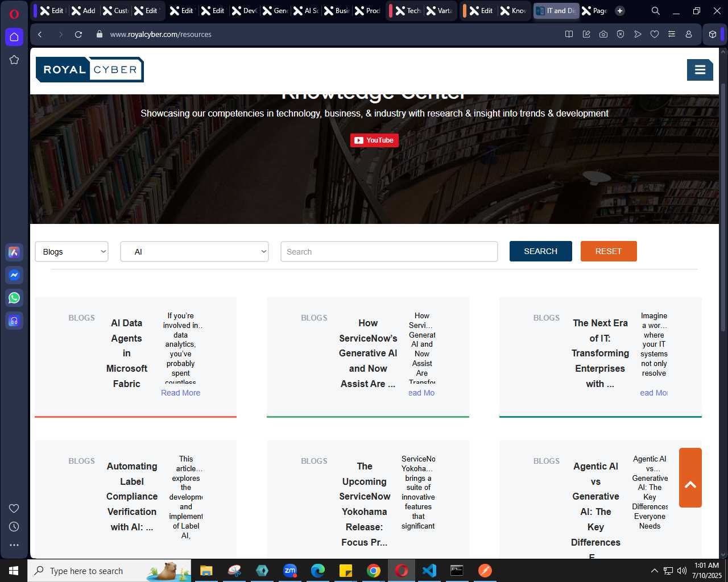Switch to the 'AI Sc' browser tab
Viewport: 728px width, 582px height.
click(306, 11)
